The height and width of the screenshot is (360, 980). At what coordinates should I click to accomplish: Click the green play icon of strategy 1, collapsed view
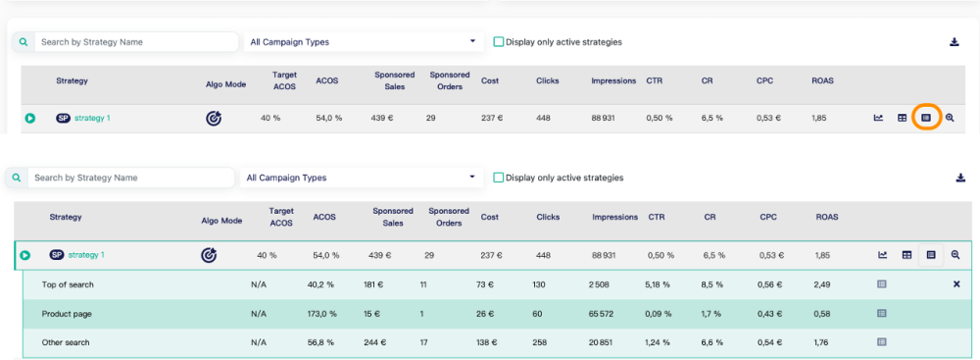coord(30,118)
